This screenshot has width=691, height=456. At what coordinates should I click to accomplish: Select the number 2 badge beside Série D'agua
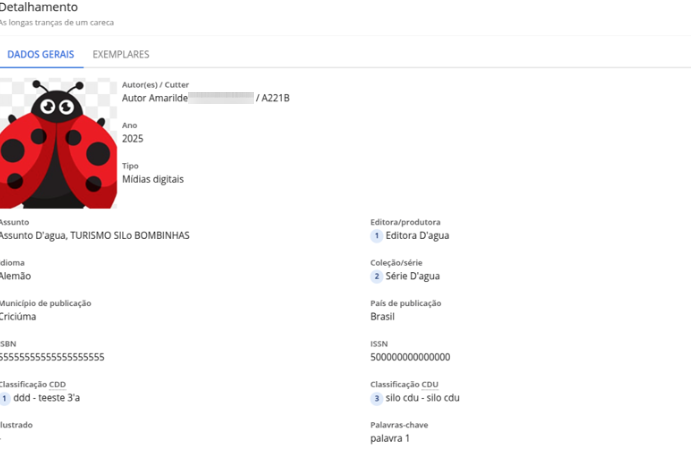point(376,276)
